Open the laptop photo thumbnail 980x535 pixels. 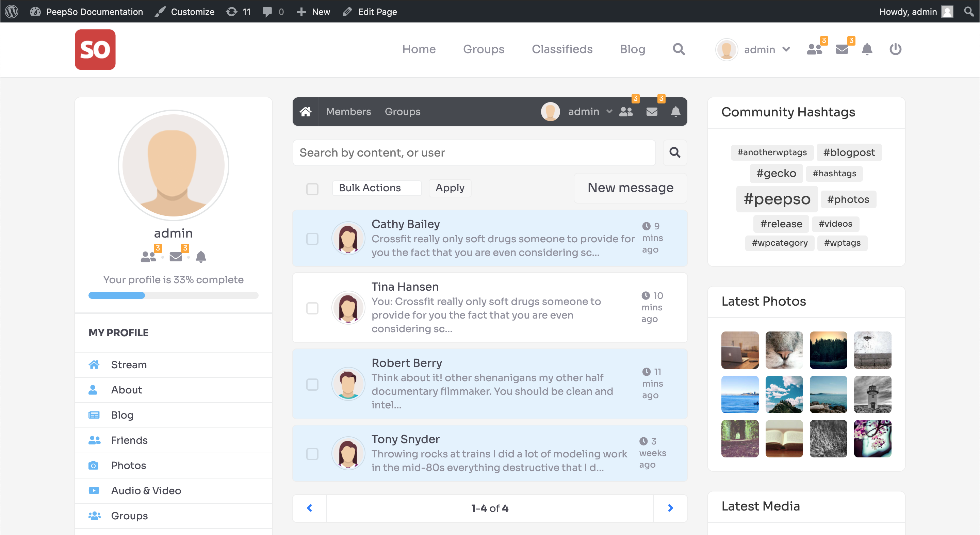[740, 350]
